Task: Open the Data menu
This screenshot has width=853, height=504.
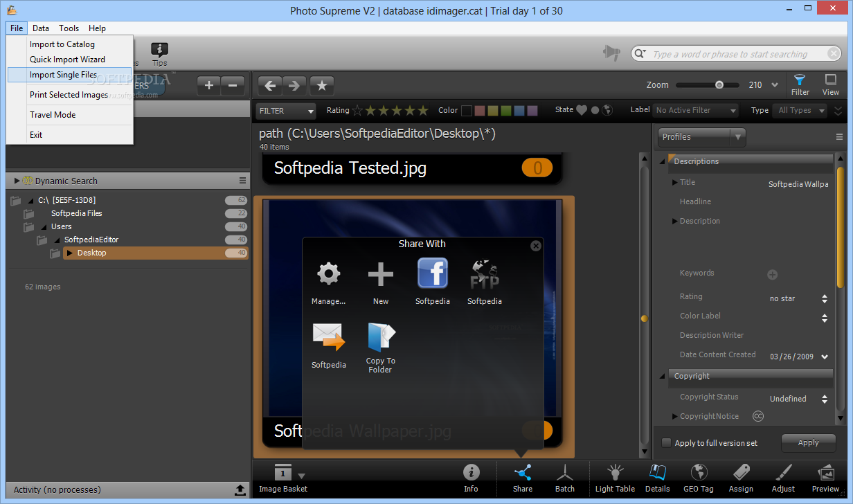Action: (x=41, y=28)
